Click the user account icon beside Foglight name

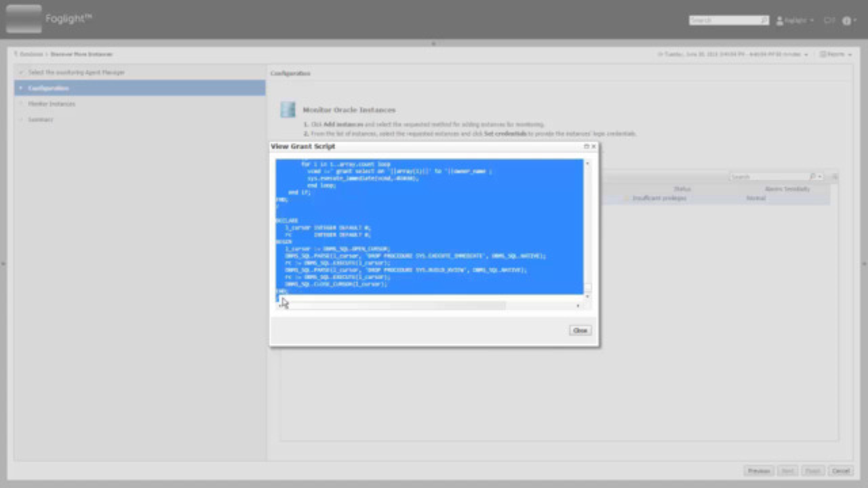(780, 20)
